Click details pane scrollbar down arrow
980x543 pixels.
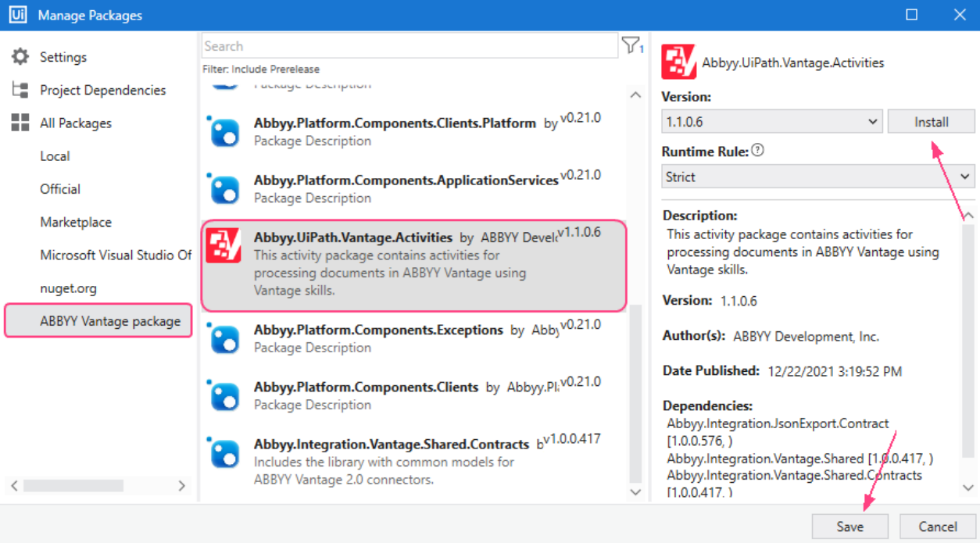[x=968, y=488]
